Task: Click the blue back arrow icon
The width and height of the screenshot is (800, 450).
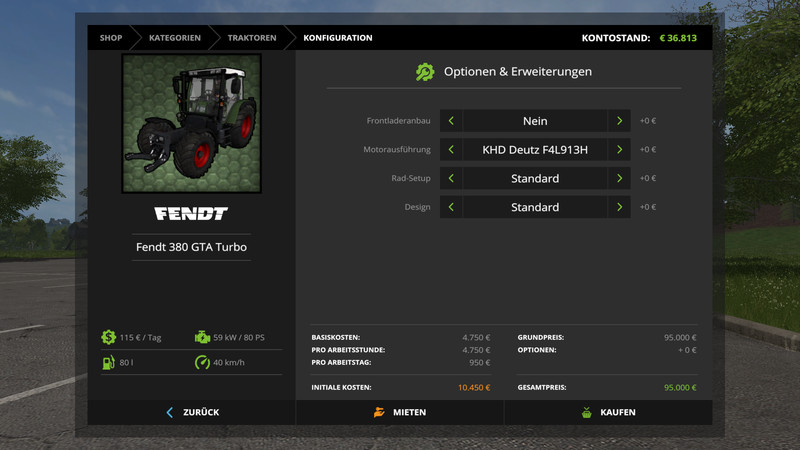Action: (170, 412)
